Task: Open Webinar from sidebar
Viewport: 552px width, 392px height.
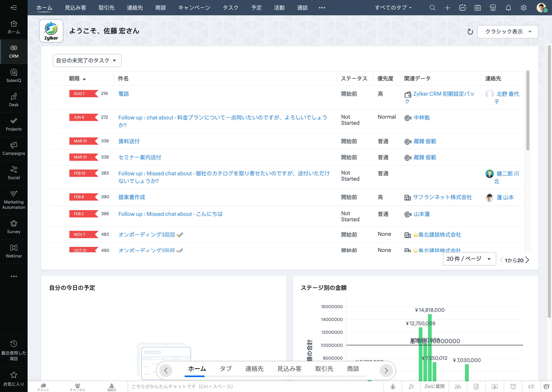Action: pyautogui.click(x=14, y=251)
